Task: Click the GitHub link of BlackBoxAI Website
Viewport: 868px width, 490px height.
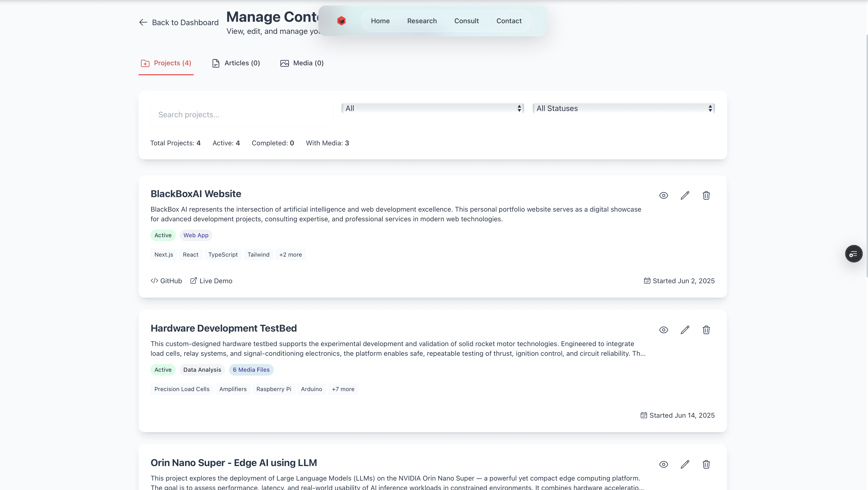Action: click(x=166, y=281)
